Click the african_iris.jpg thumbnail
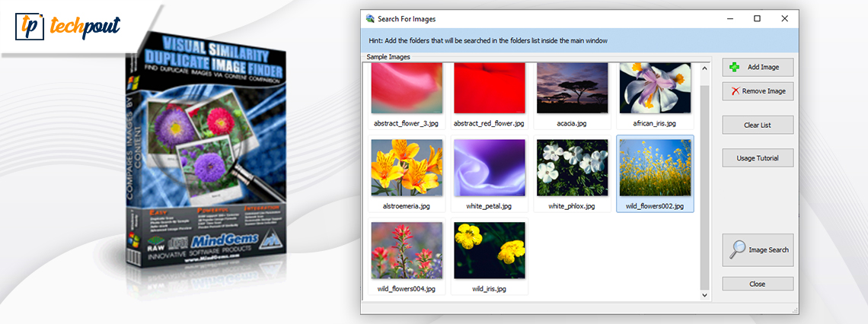Viewport: 868px width, 324px height. 655,87
